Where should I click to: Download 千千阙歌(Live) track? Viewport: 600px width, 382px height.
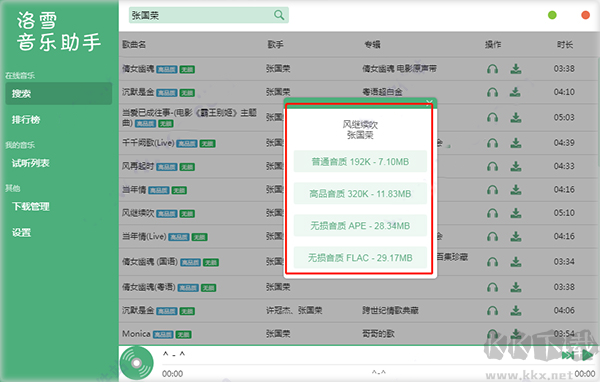(515, 143)
